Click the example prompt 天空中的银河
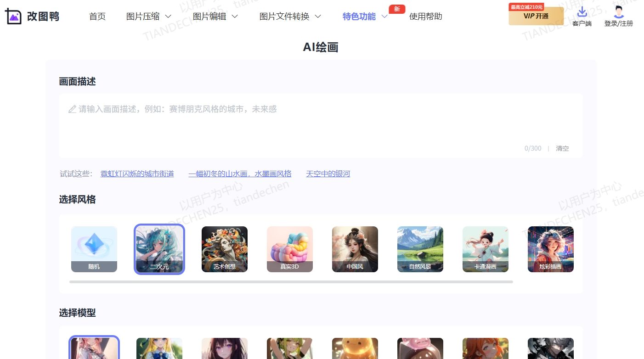 click(328, 174)
